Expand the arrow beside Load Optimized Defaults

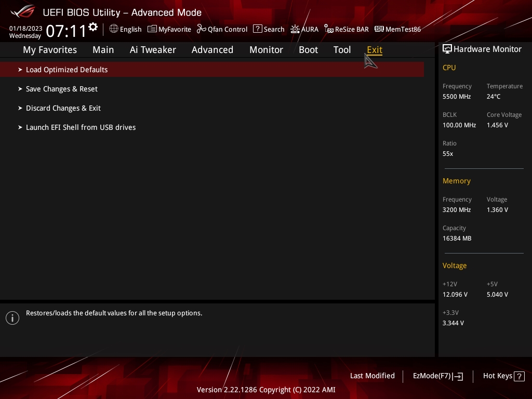click(x=20, y=70)
